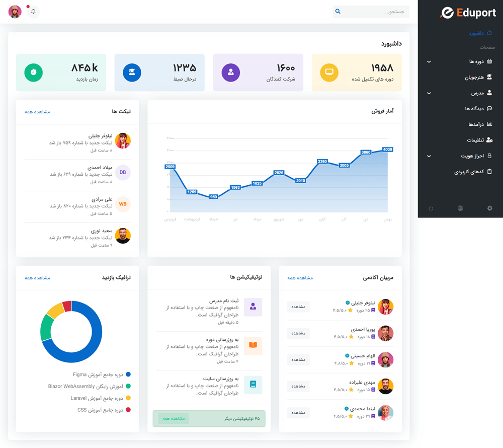This screenshot has width=503, height=448.
Task: Click the blue segment of the donut chart
Action: (91, 352)
